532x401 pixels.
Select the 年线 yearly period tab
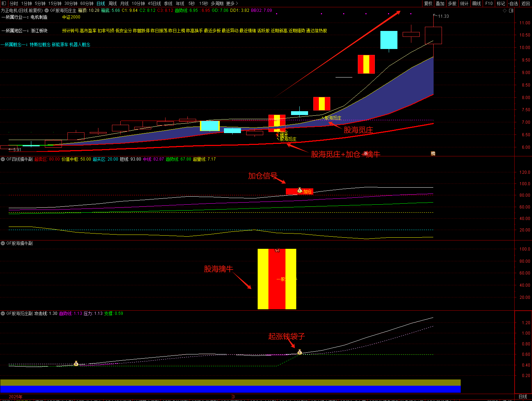tap(180, 3)
